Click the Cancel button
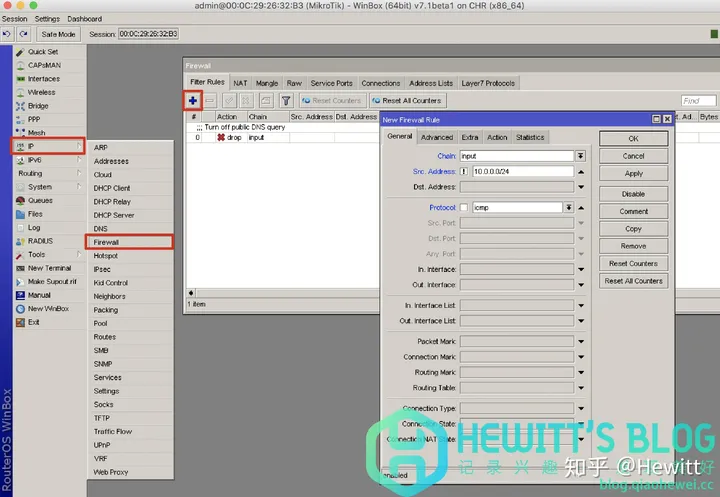Viewport: 720px width, 497px height. (633, 156)
